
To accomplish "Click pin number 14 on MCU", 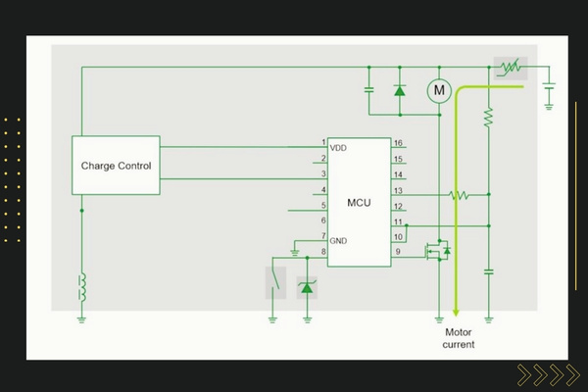I will (398, 174).
